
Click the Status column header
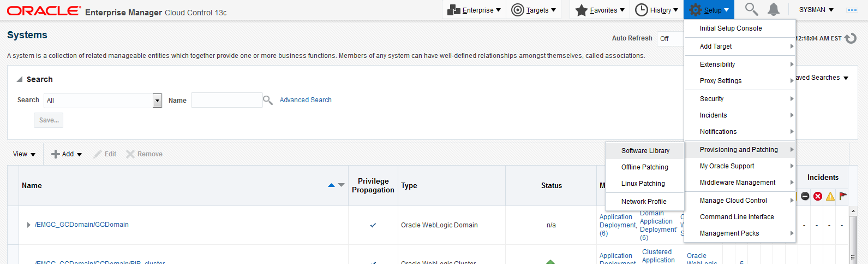[x=552, y=186]
